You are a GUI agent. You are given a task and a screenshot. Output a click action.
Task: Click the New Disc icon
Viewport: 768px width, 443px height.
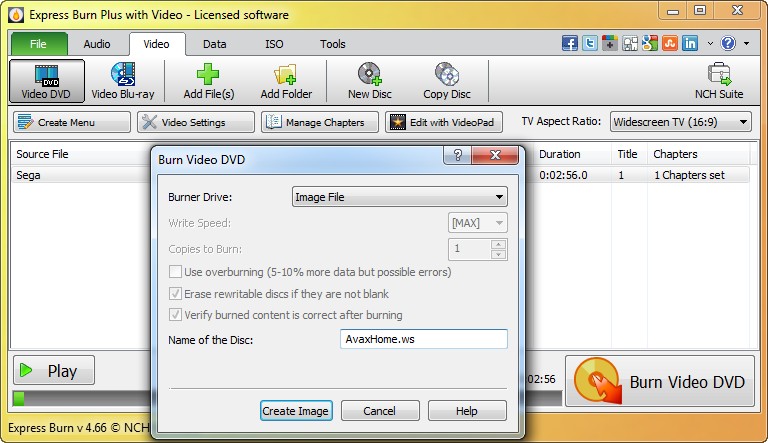click(369, 74)
